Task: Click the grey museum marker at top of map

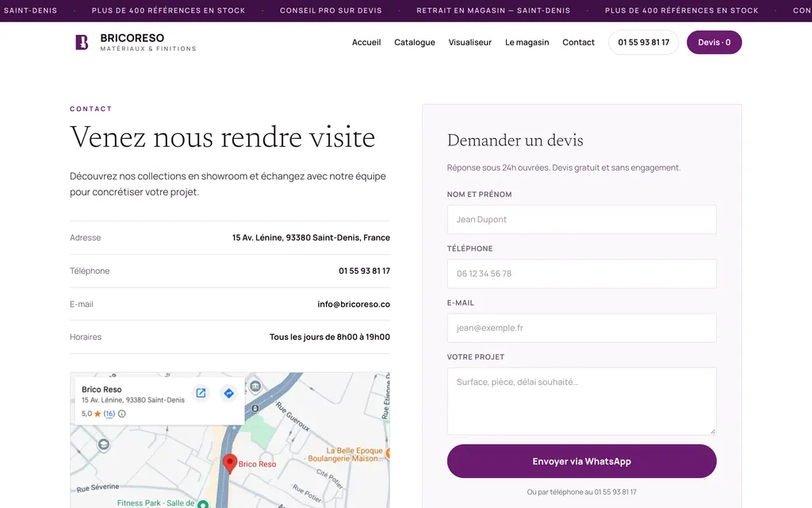Action: click(255, 387)
